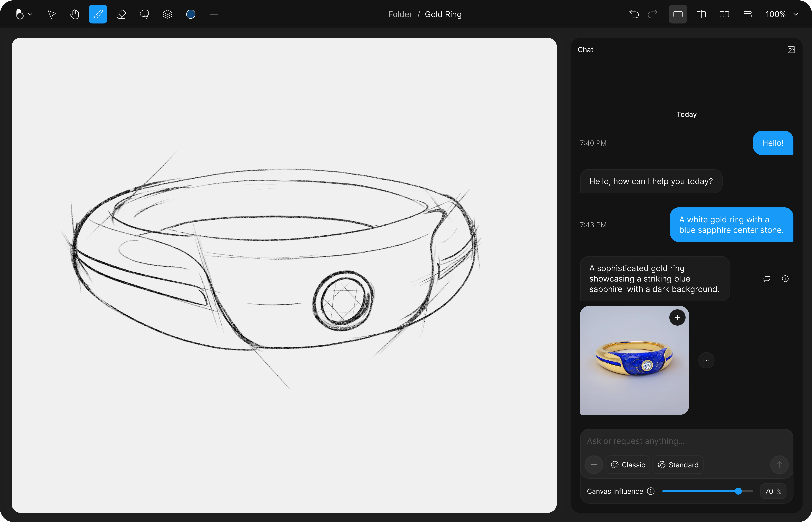Click the plus add icon in toolbar

[x=214, y=14]
